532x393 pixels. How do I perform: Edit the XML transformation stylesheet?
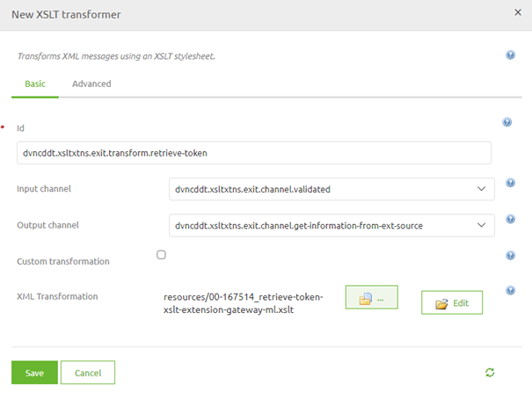pyautogui.click(x=452, y=302)
